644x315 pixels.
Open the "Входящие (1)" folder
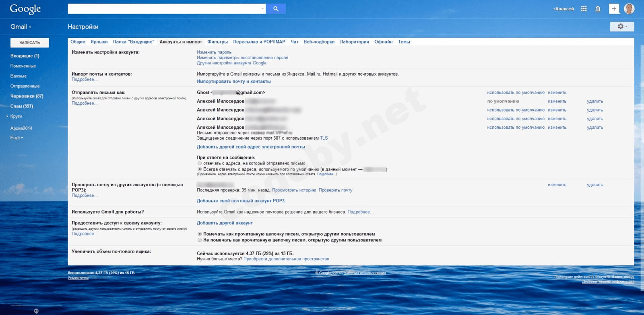[25, 56]
